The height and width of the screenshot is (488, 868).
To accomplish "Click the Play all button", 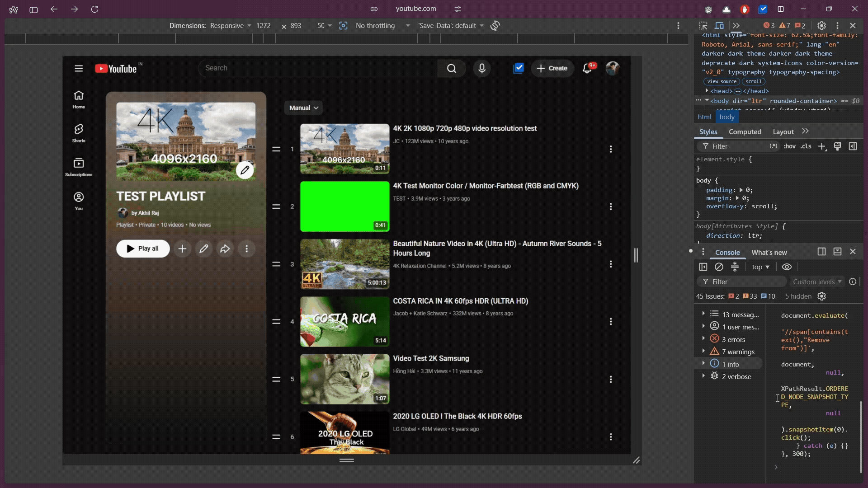I will [143, 249].
